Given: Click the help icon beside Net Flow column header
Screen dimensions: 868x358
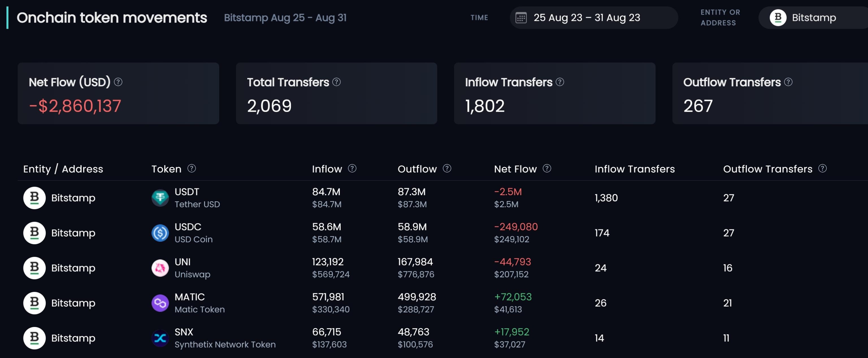Looking at the screenshot, I should pos(547,168).
